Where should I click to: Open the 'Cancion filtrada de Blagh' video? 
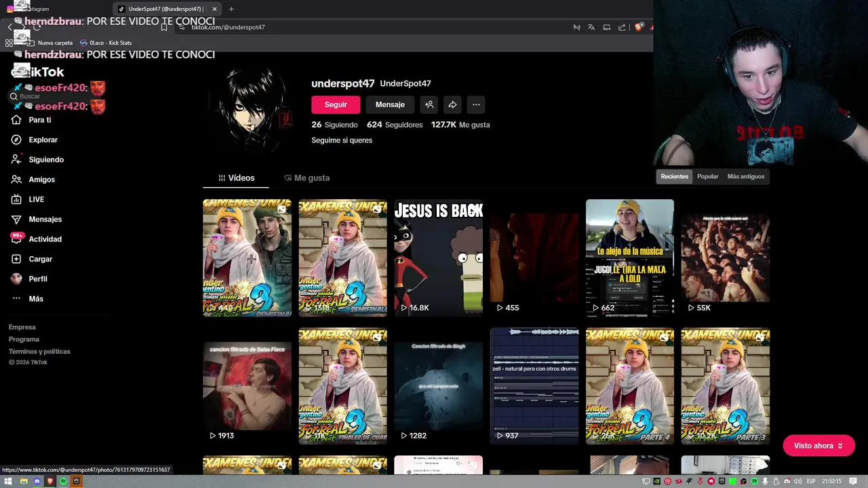point(438,386)
